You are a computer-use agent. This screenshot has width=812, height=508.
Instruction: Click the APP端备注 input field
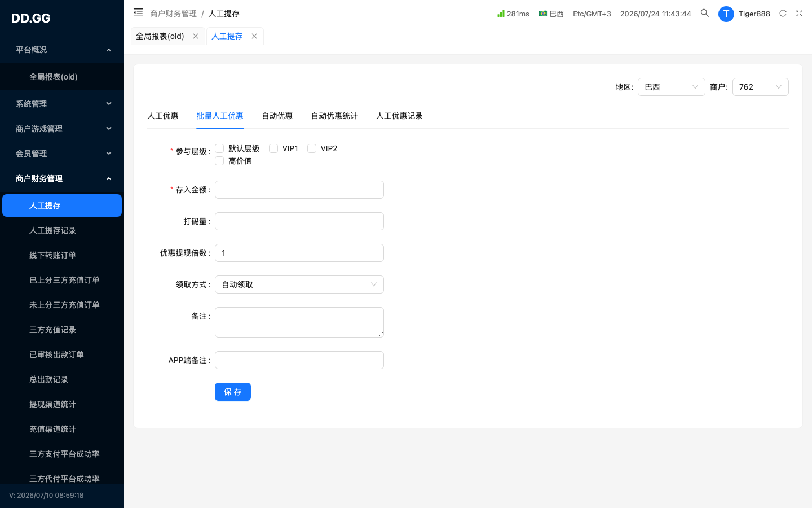click(x=299, y=360)
